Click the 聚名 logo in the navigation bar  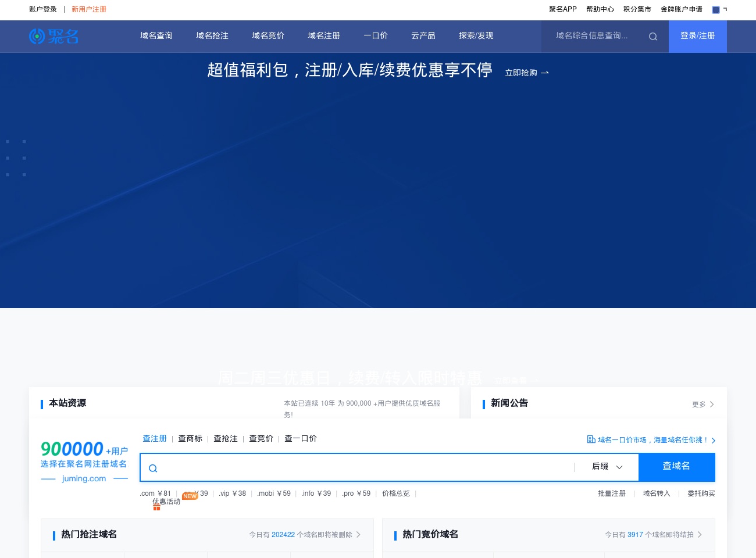click(x=54, y=36)
